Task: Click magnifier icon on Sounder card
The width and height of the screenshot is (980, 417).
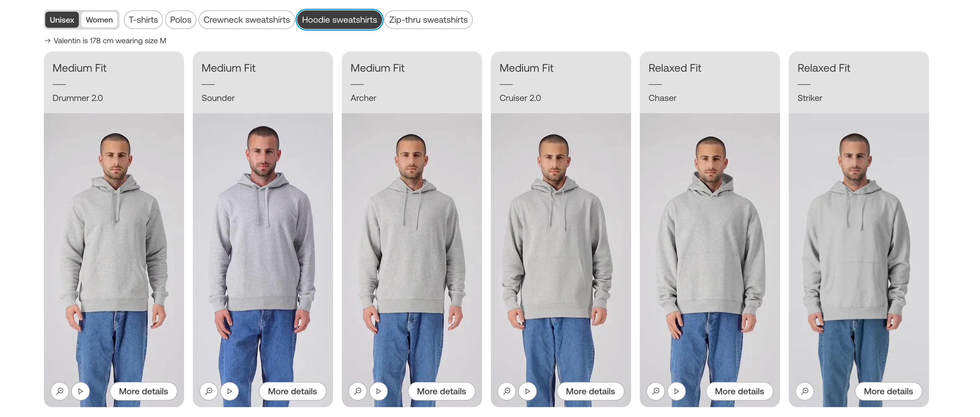Action: tap(209, 391)
